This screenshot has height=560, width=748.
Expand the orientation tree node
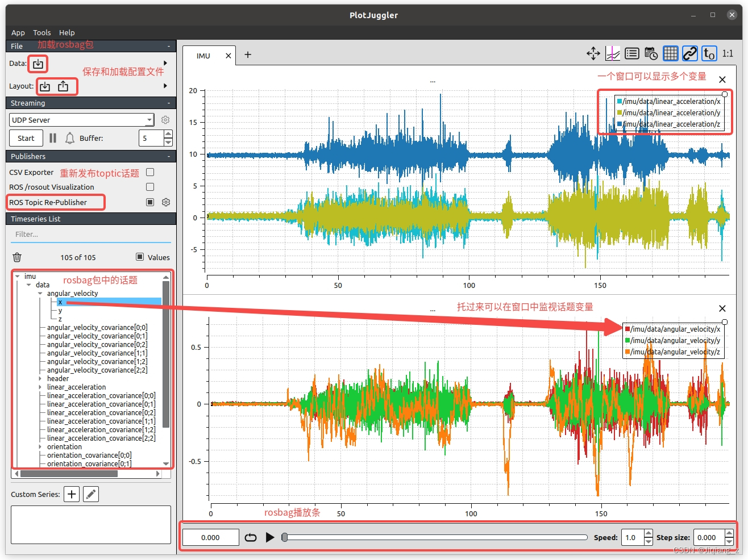coord(40,447)
